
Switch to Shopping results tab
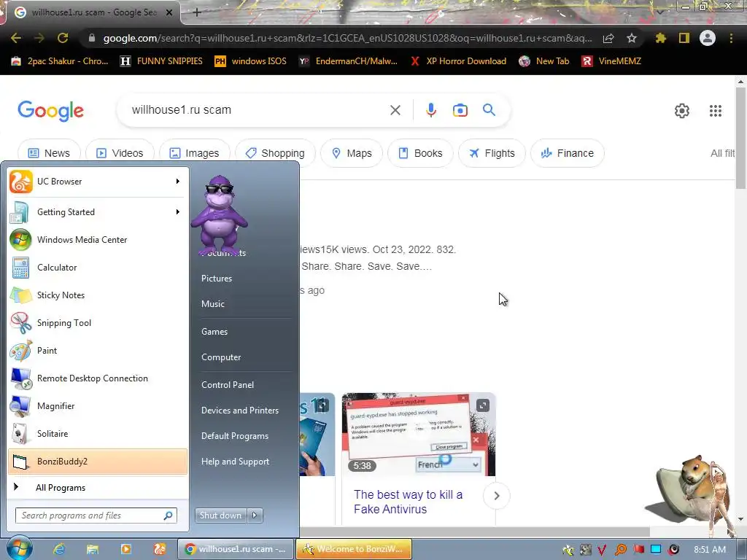(275, 153)
